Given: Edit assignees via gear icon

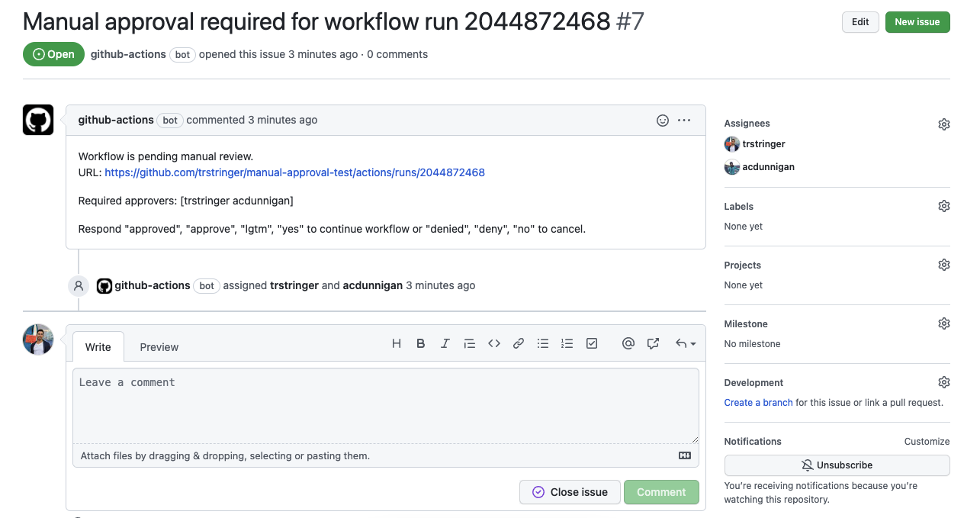Looking at the screenshot, I should (943, 124).
